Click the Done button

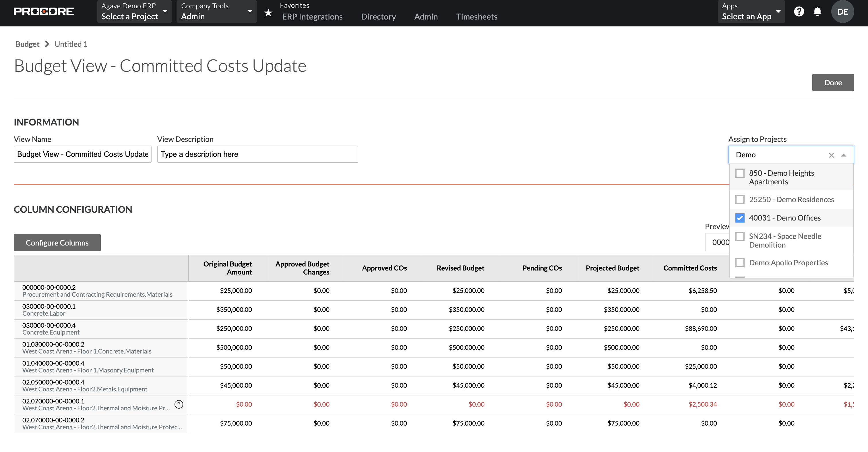(x=833, y=83)
